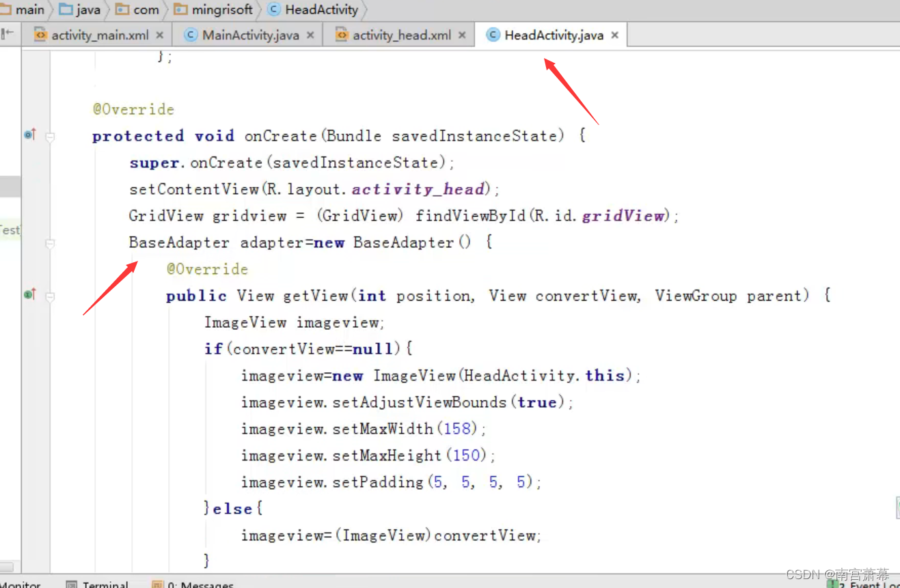900x588 pixels.
Task: Click the ImageView imageview declaration
Action: pyautogui.click(x=295, y=322)
